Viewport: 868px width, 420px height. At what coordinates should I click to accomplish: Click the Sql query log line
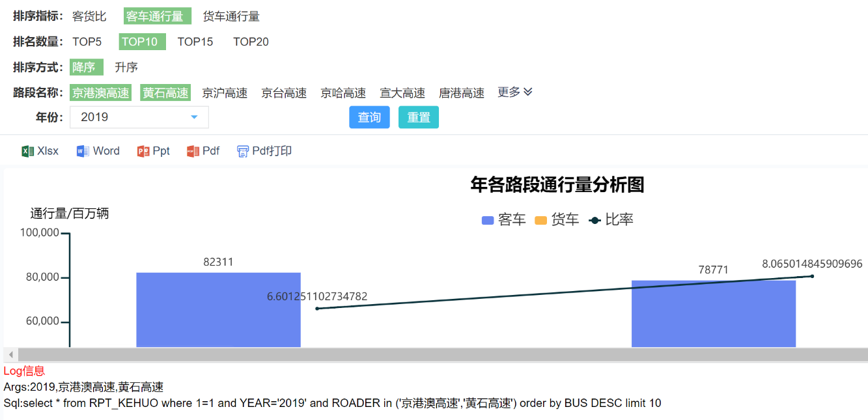(332, 403)
